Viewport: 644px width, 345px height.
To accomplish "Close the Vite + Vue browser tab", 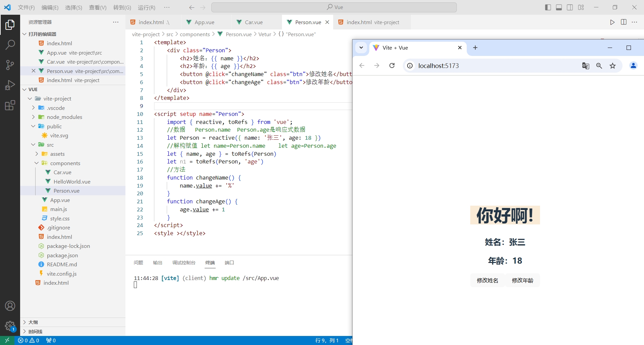I will (460, 48).
